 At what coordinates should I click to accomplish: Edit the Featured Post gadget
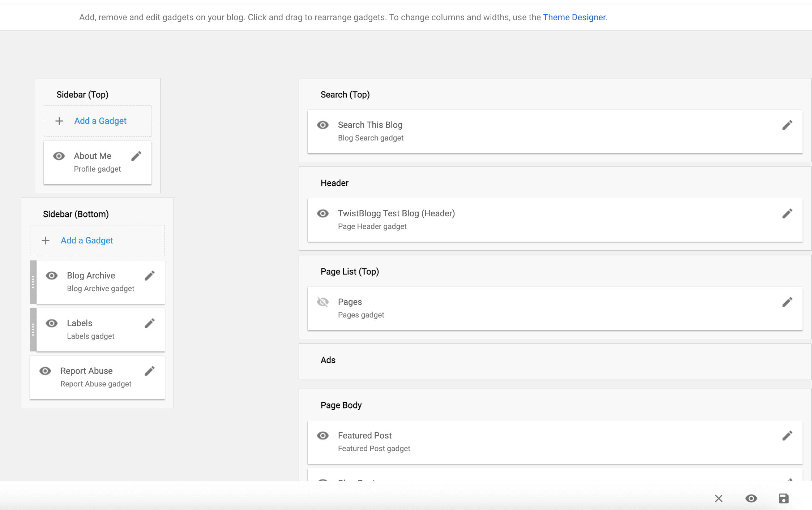(787, 436)
